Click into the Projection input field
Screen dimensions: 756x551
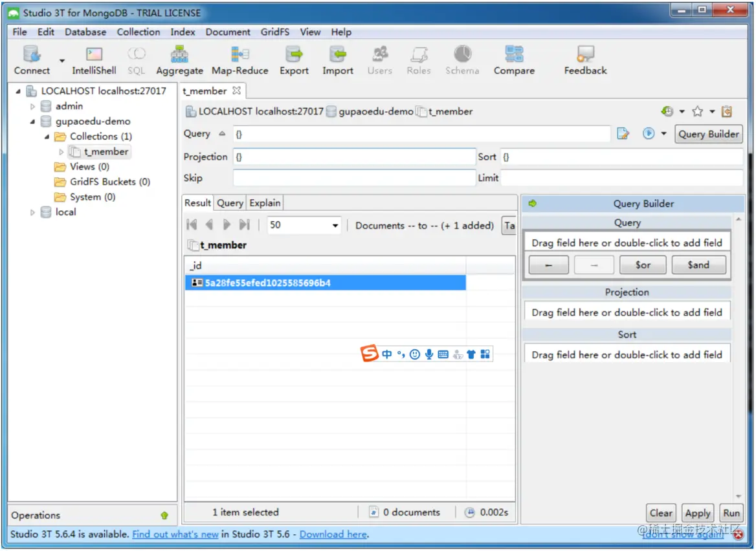tap(355, 157)
